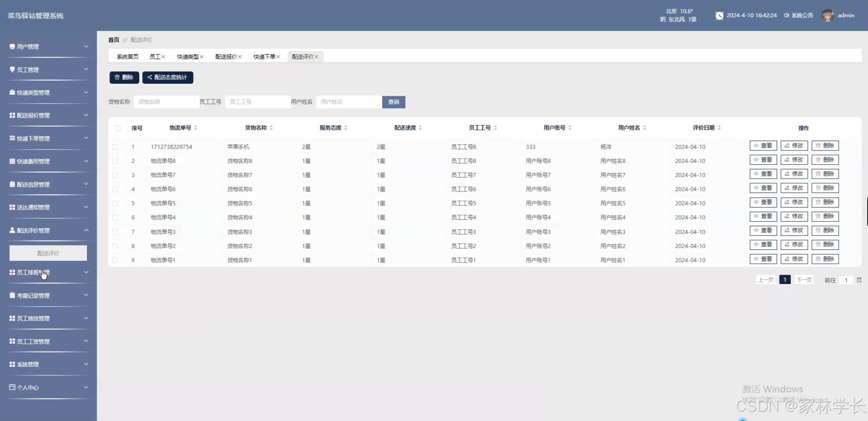This screenshot has width=868, height=421.
Task: Check the checkbox for 物流单号4 row
Action: 115,217
